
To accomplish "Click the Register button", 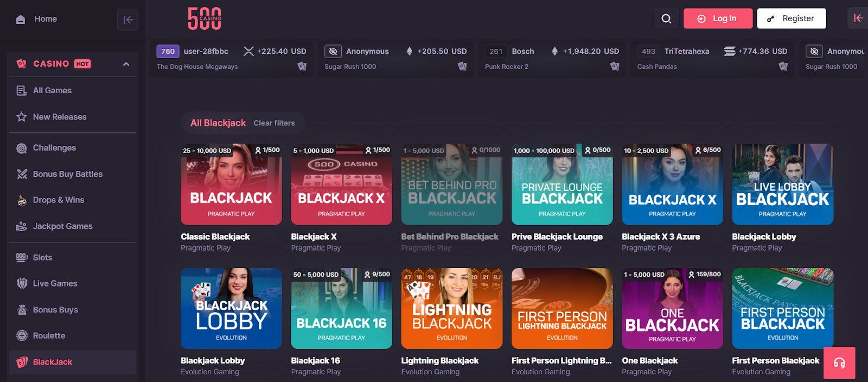I will coord(791,18).
